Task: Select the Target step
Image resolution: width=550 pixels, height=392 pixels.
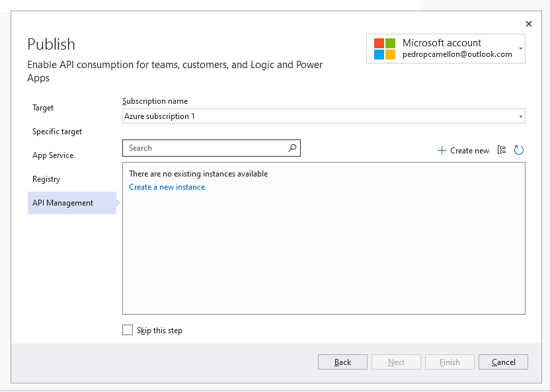Action: [x=42, y=108]
